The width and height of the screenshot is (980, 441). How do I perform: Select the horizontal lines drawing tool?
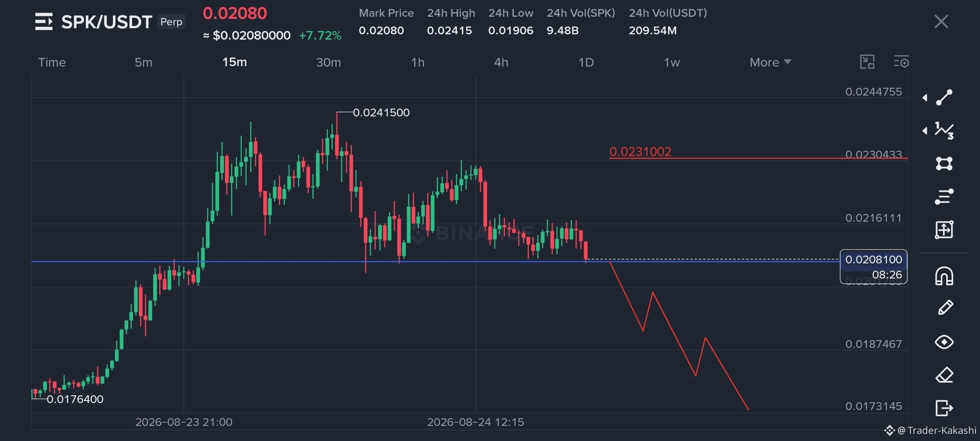click(x=944, y=196)
